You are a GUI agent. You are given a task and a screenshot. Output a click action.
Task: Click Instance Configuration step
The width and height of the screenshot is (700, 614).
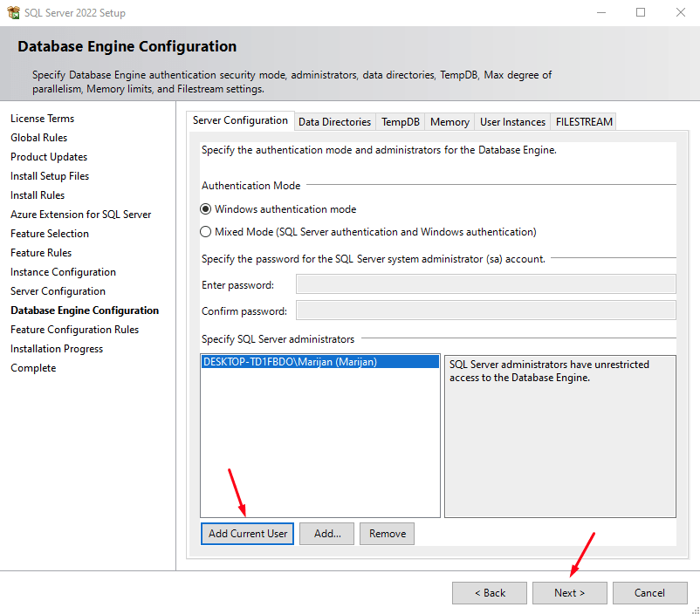(x=64, y=272)
